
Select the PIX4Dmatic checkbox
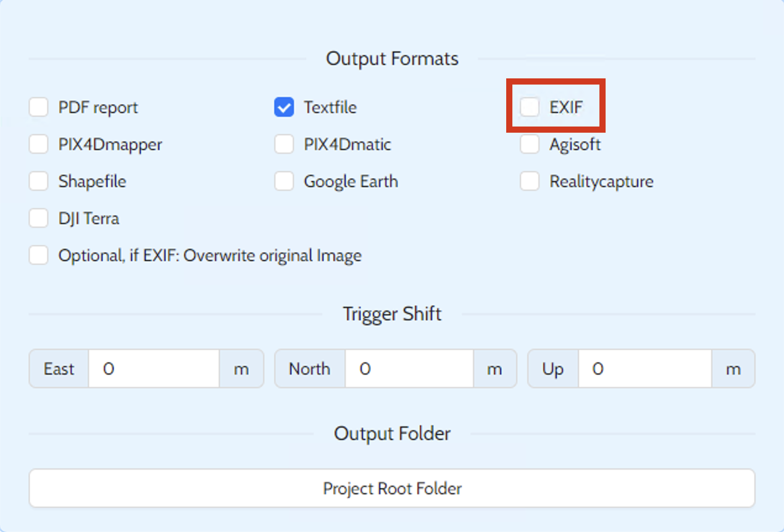(x=284, y=144)
